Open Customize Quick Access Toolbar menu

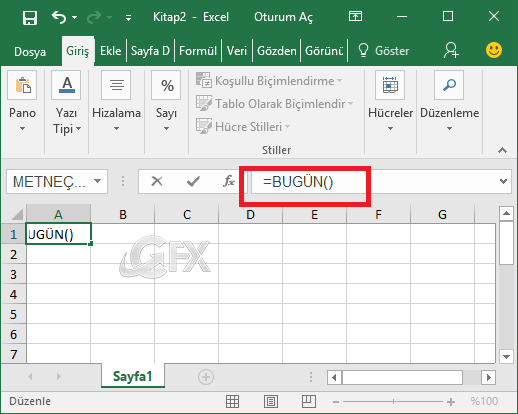point(128,18)
